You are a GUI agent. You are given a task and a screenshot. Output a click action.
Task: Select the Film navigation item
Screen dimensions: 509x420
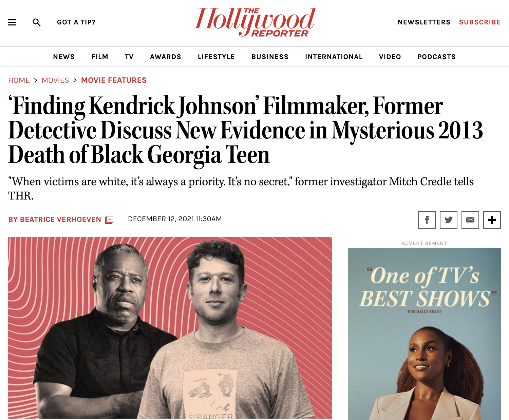pyautogui.click(x=100, y=57)
